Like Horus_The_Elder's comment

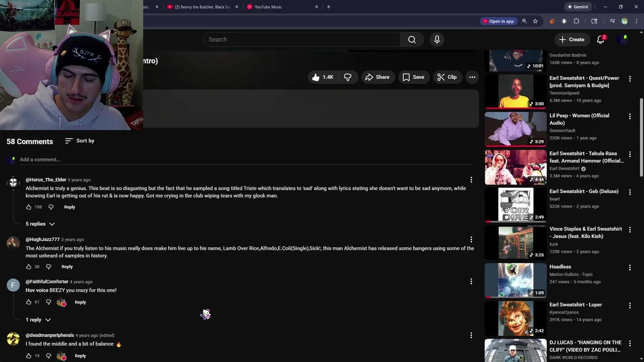coord(29,207)
